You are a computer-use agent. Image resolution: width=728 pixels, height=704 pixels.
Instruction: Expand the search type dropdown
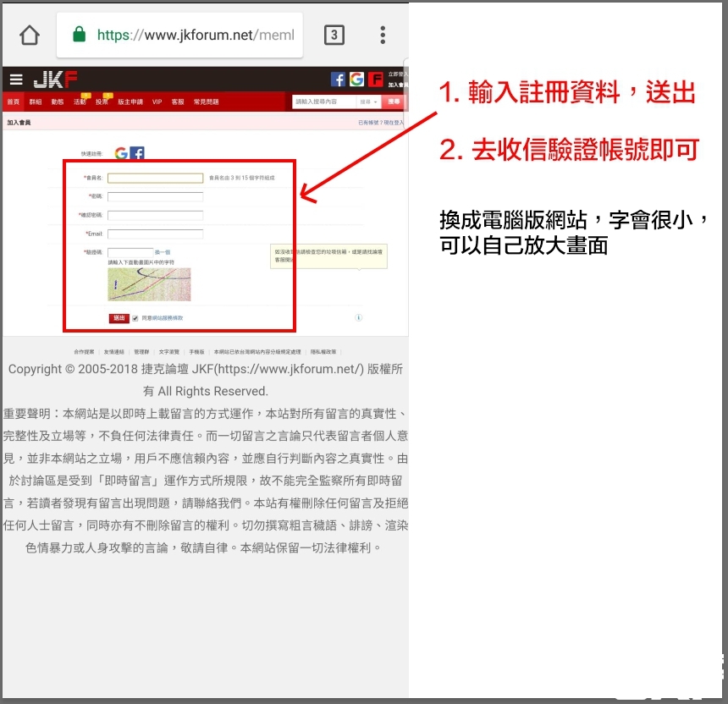point(369,102)
